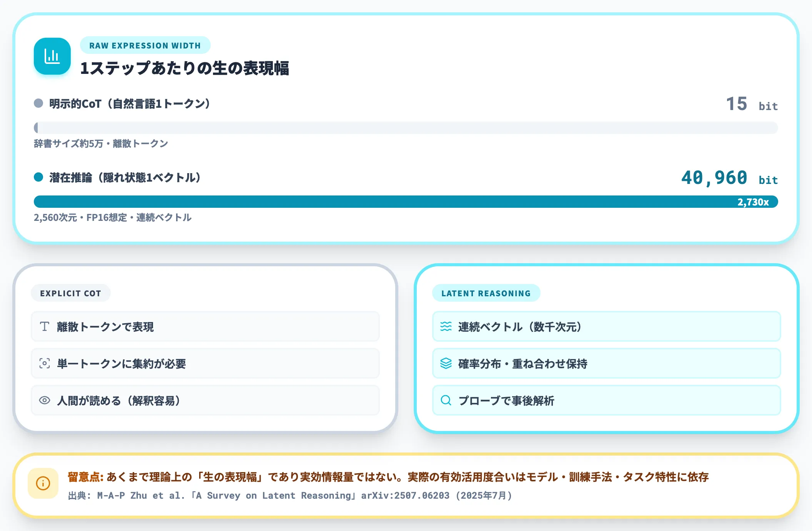Click the caption 2,560次元・FP16想定・連続ベクトル

(113, 217)
